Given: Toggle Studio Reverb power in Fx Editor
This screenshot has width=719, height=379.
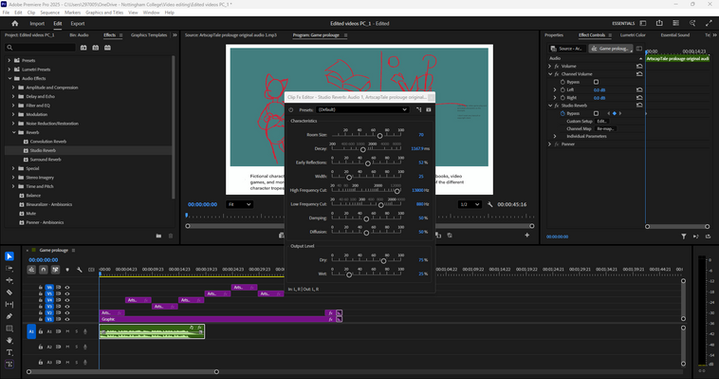Looking at the screenshot, I should click(291, 110).
